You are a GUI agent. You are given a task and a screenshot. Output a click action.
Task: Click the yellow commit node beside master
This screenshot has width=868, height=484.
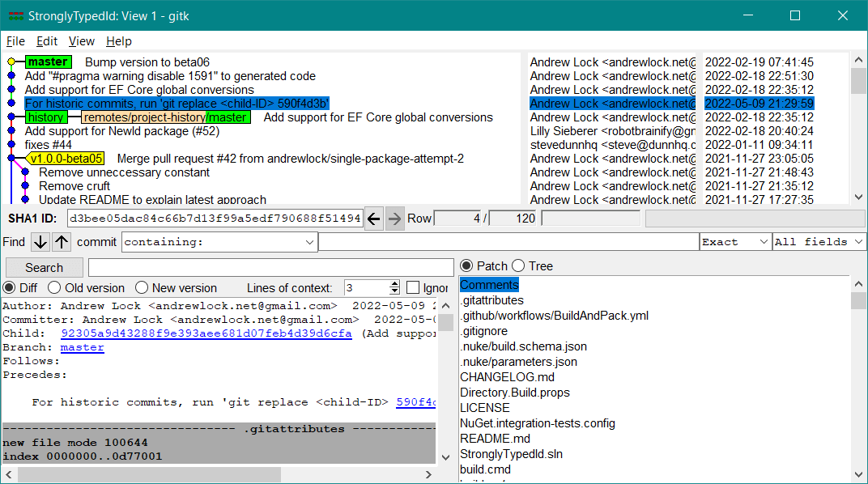[x=11, y=62]
